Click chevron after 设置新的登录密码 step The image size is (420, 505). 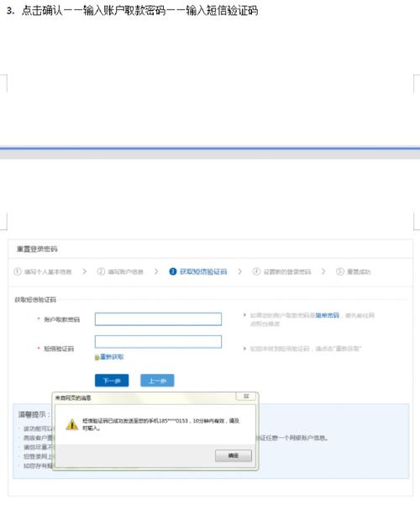(x=323, y=271)
